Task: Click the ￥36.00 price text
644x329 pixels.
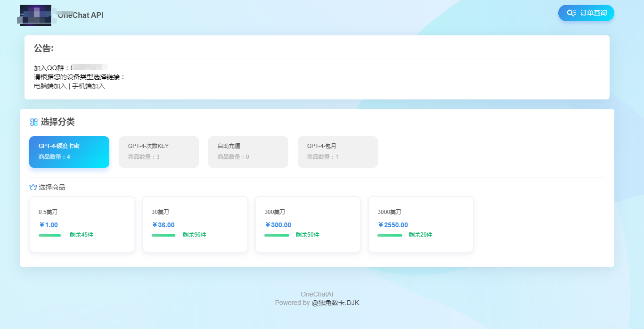Action: click(163, 225)
